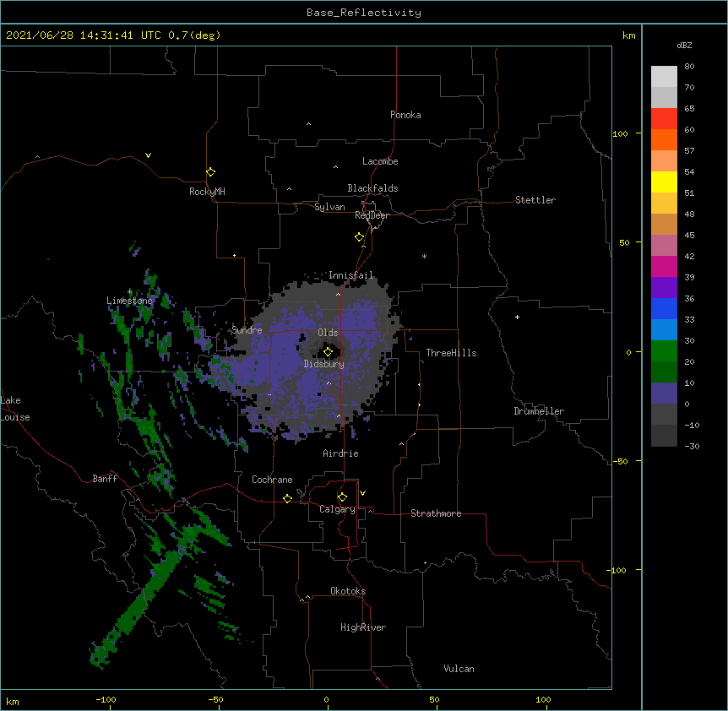Click the white plus marker west of Drumheller
The width and height of the screenshot is (728, 711).
(517, 317)
